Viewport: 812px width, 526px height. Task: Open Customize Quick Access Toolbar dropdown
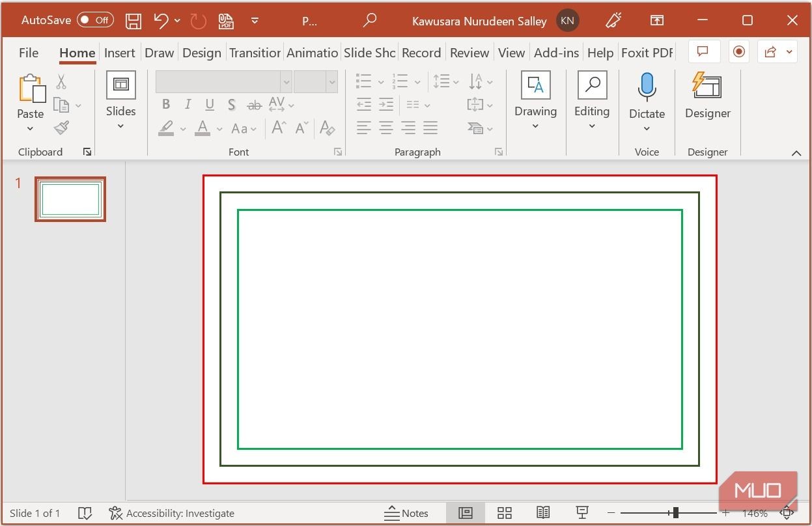pos(255,21)
